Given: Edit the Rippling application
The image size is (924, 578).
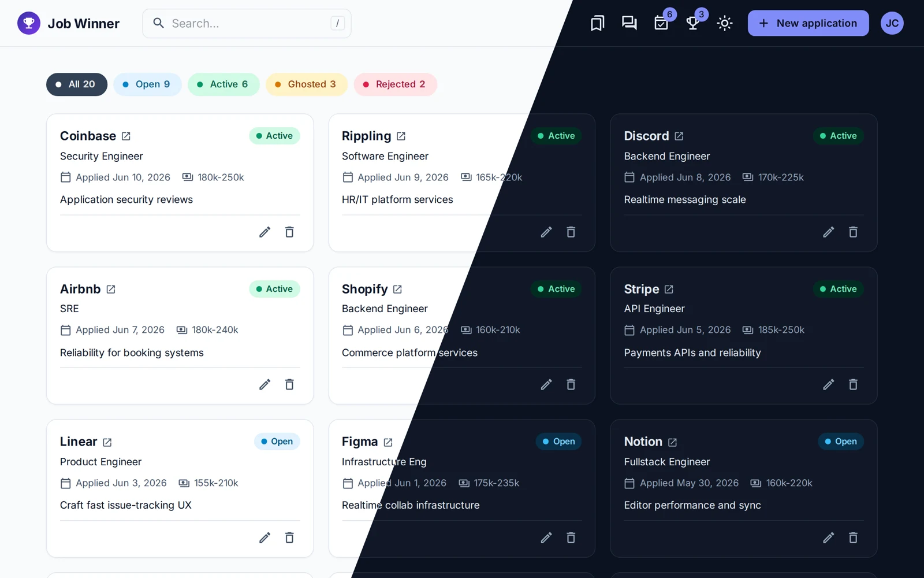Looking at the screenshot, I should click(546, 232).
